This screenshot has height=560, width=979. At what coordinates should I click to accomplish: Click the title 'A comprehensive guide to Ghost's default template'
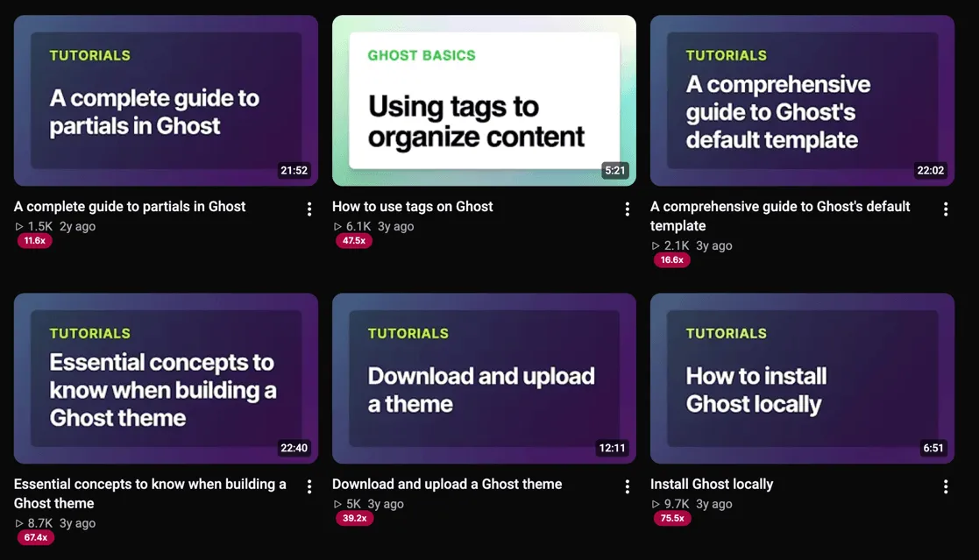[780, 216]
